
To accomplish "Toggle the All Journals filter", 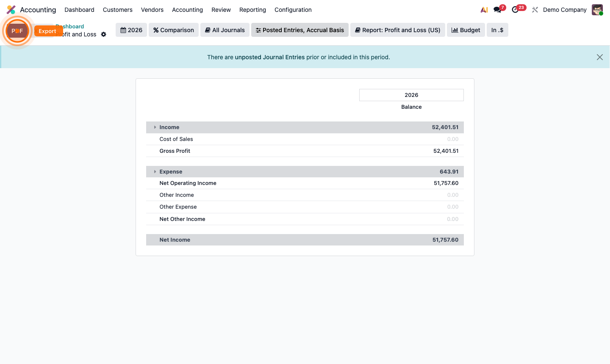I will coord(225,30).
